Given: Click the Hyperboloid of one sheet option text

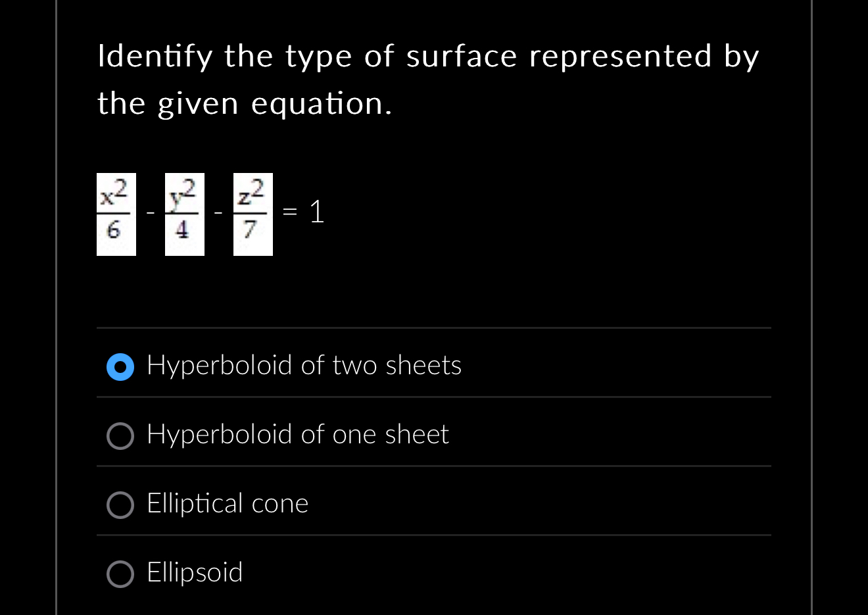Looking at the screenshot, I should (297, 435).
